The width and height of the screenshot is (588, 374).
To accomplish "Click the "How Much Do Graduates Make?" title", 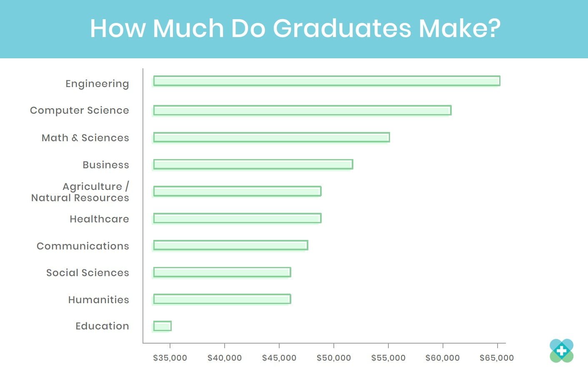I will tap(295, 28).
